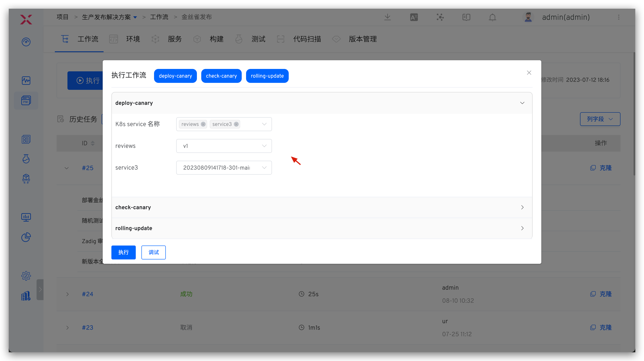Remove the service3 tag from selector
644x361 pixels.
[236, 124]
